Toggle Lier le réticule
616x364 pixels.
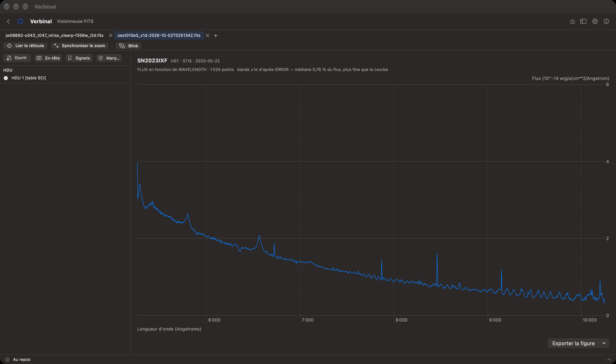[26, 46]
